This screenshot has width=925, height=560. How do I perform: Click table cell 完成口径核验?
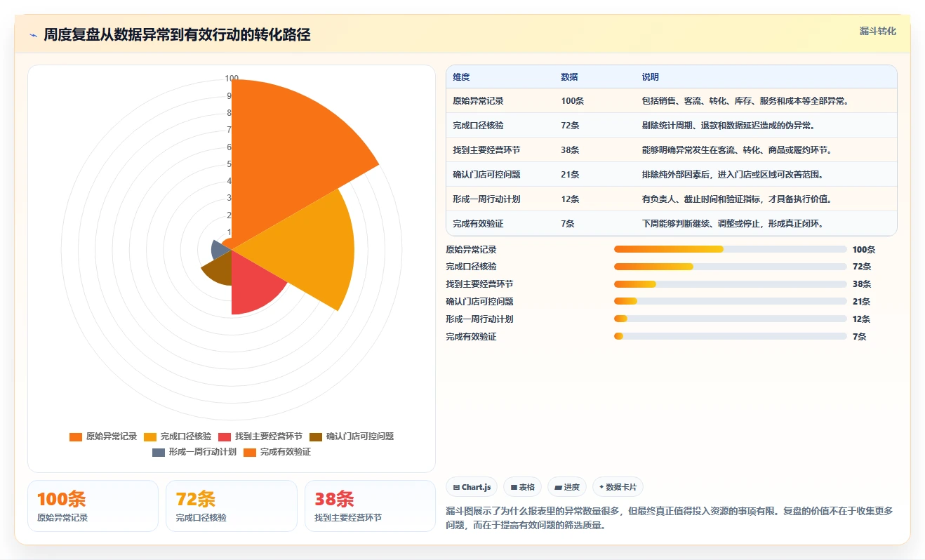[478, 126]
